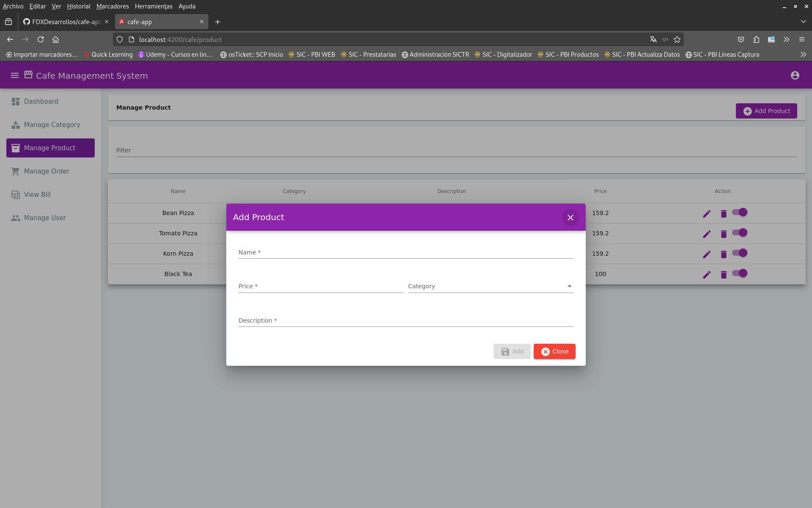This screenshot has height=508, width=812.
Task: Toggle the Bean Pizza status switch
Action: pos(740,212)
